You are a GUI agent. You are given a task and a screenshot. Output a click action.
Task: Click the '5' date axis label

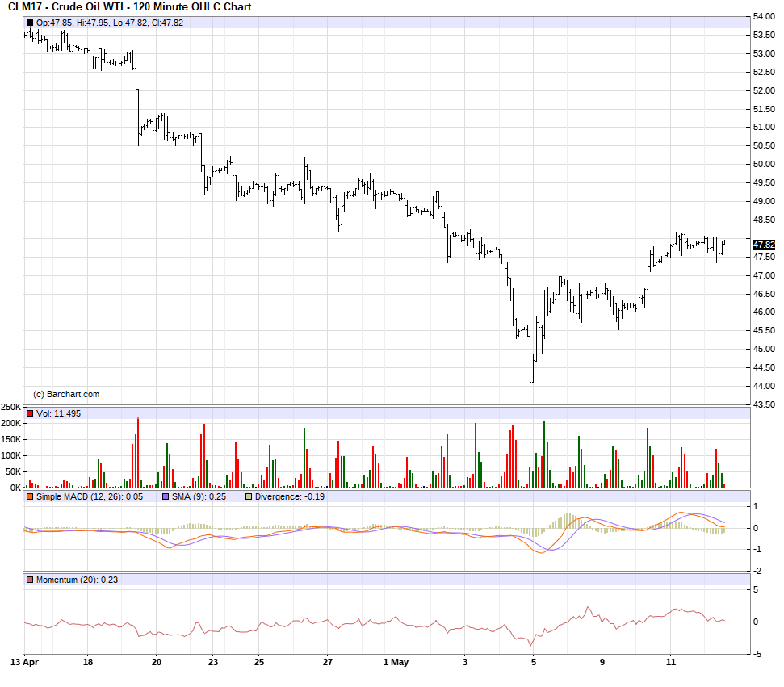(x=534, y=662)
